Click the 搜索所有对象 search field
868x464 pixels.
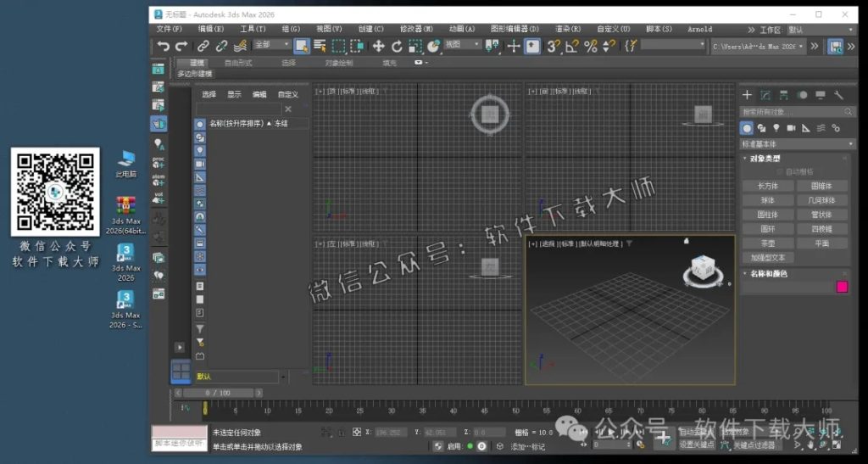797,112
